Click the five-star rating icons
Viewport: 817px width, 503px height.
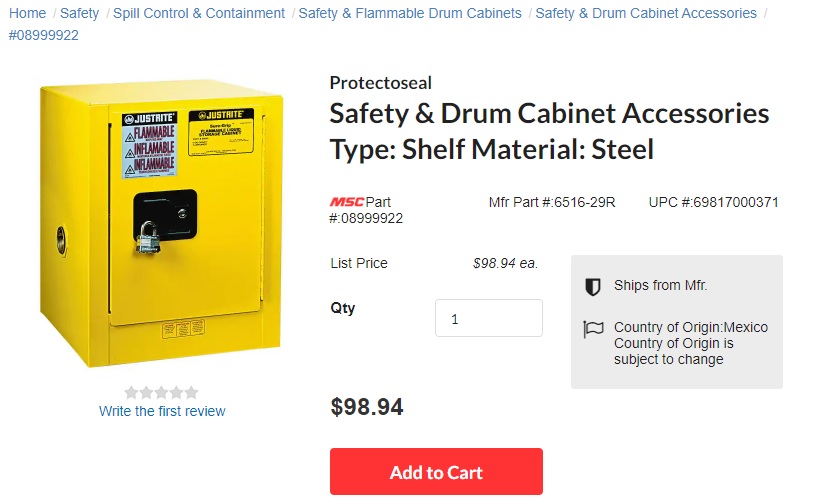coord(162,392)
